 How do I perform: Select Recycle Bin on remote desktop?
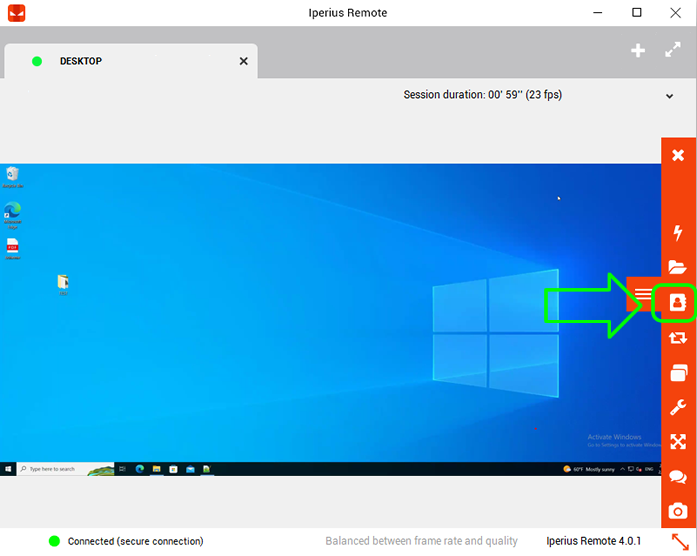(x=12, y=177)
